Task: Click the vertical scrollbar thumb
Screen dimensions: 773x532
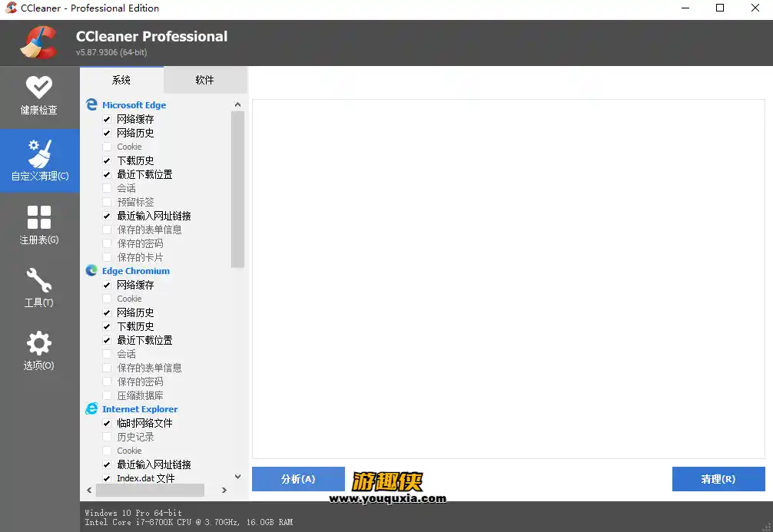Action: [237, 189]
